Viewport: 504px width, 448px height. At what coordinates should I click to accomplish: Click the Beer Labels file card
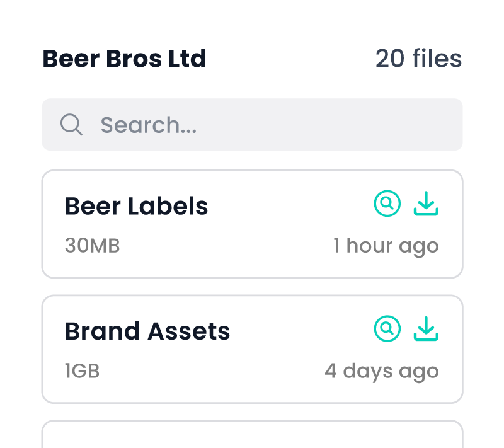252,224
